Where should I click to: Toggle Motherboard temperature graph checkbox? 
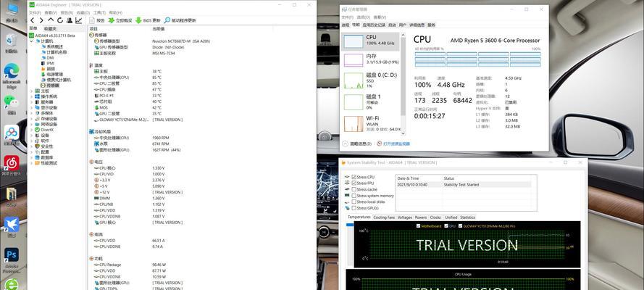419,226
